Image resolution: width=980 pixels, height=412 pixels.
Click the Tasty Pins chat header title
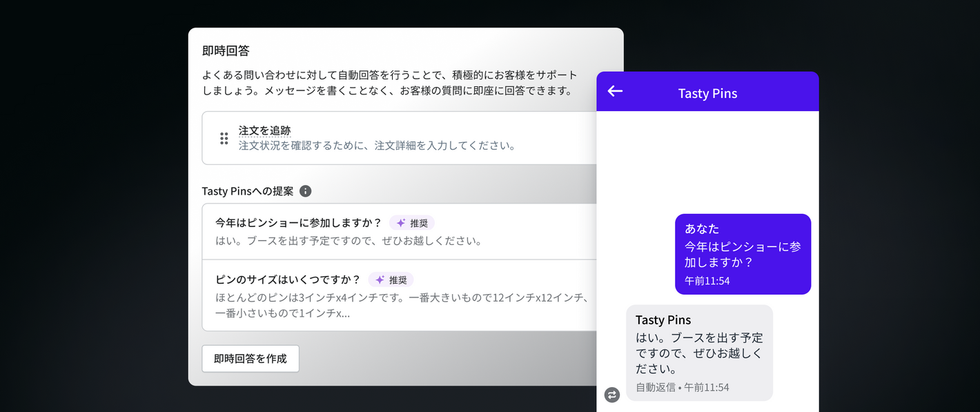tap(707, 93)
